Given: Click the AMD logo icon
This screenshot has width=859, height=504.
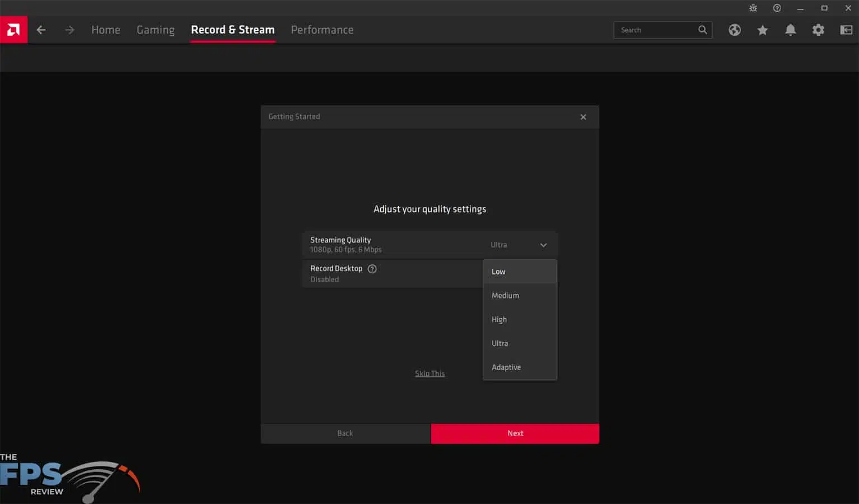Looking at the screenshot, I should (13, 30).
